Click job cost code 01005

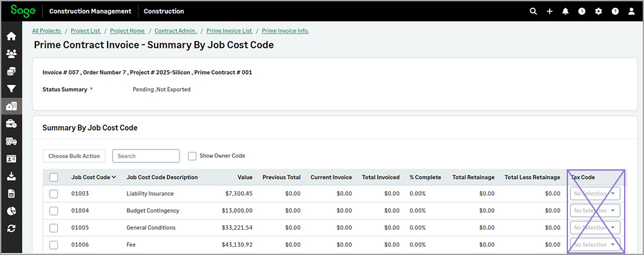(80, 227)
